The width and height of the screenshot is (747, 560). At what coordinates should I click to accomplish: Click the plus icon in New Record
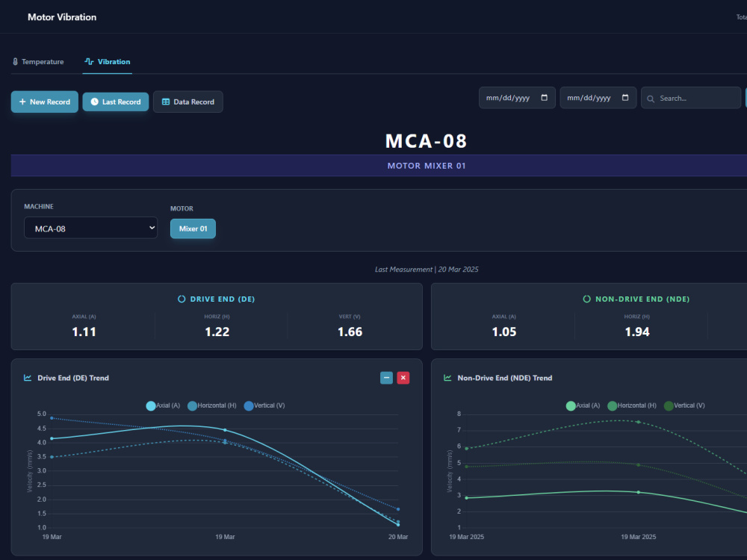point(22,102)
